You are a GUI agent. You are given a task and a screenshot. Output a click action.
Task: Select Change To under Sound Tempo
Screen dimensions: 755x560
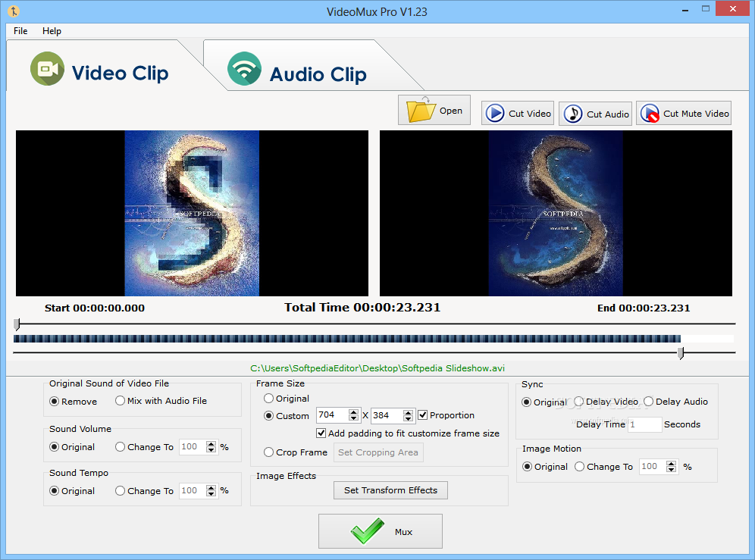point(145,490)
